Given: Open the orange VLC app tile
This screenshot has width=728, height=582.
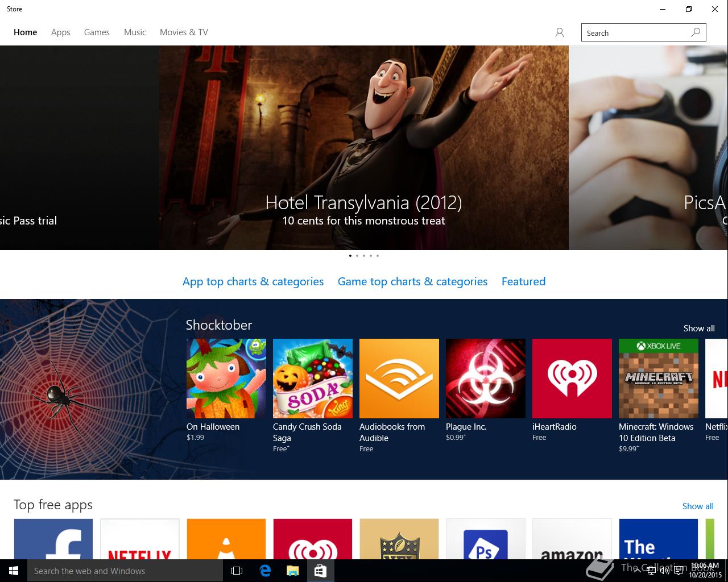Looking at the screenshot, I should click(x=226, y=539).
